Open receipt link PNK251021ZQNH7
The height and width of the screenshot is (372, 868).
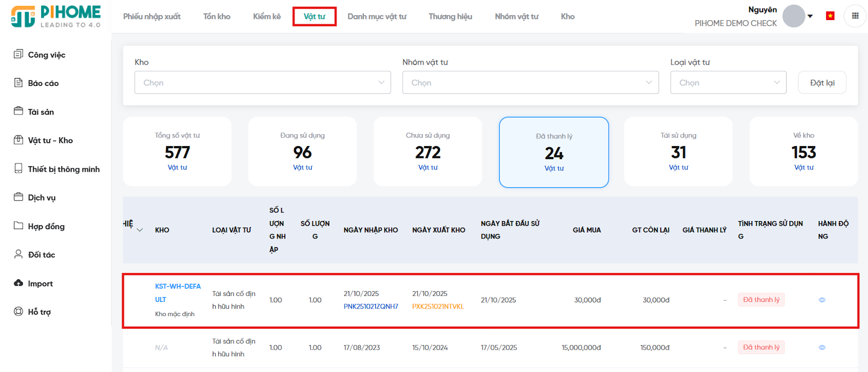point(371,306)
